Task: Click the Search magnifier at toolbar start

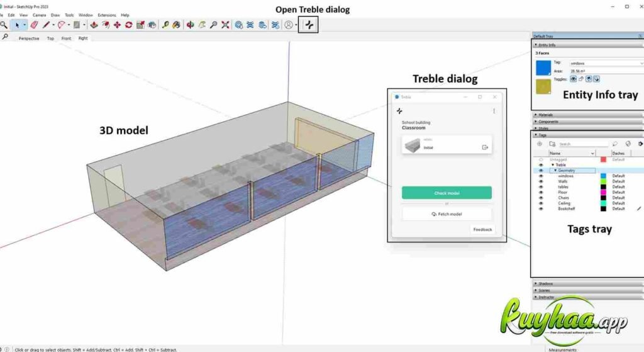Action: (x=4, y=25)
